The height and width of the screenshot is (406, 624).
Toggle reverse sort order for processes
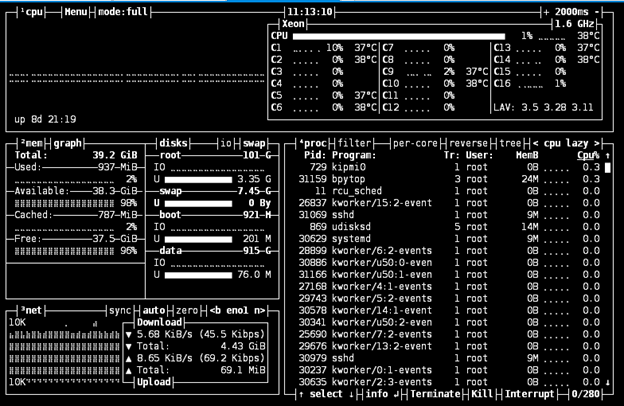tap(467, 143)
